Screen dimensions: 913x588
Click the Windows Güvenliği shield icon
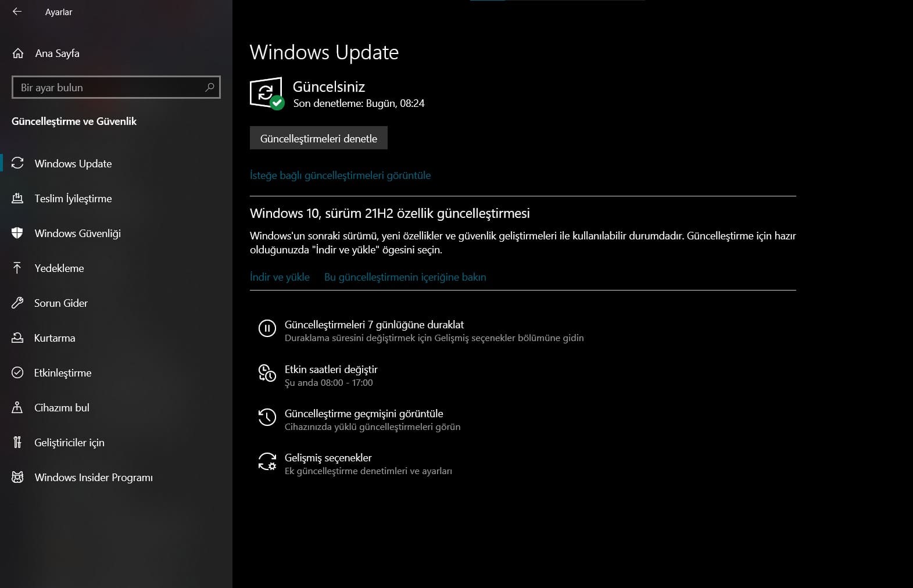17,233
